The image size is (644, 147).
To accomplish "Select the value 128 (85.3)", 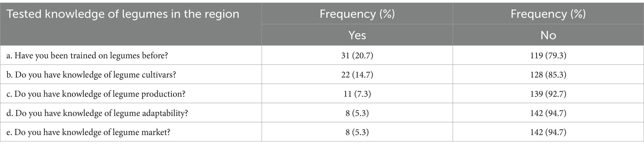I will pyautogui.click(x=548, y=75).
